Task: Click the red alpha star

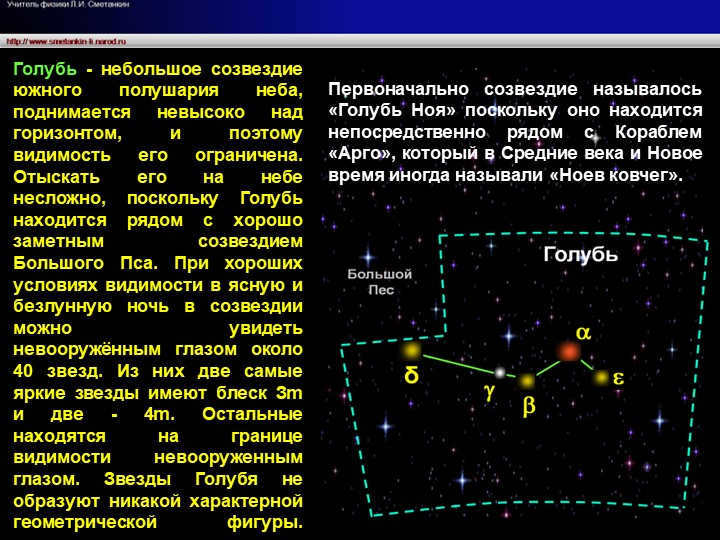Action: point(568,351)
